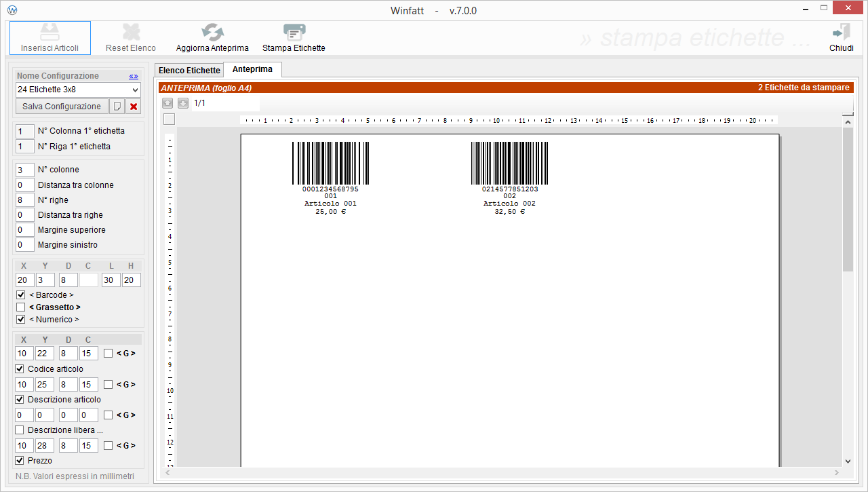The image size is (868, 492).
Task: Enable bold G checkbox for Descrizione articolo
Action: pyautogui.click(x=108, y=385)
